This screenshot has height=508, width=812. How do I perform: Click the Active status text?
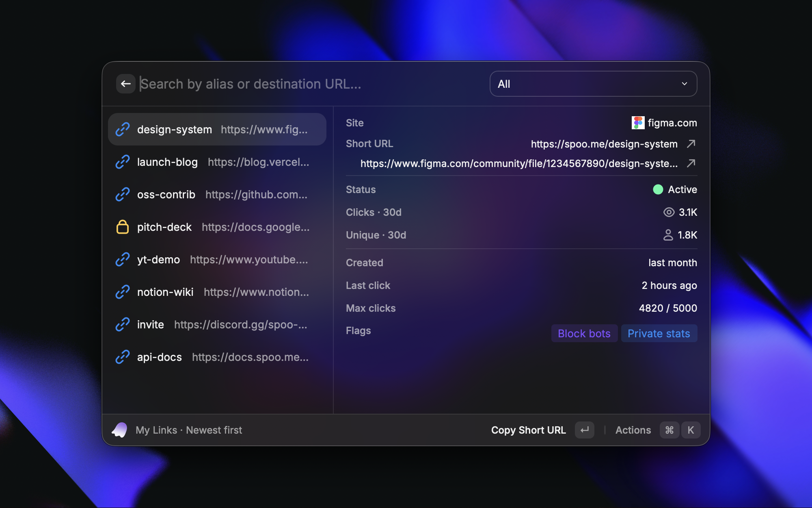(x=682, y=189)
